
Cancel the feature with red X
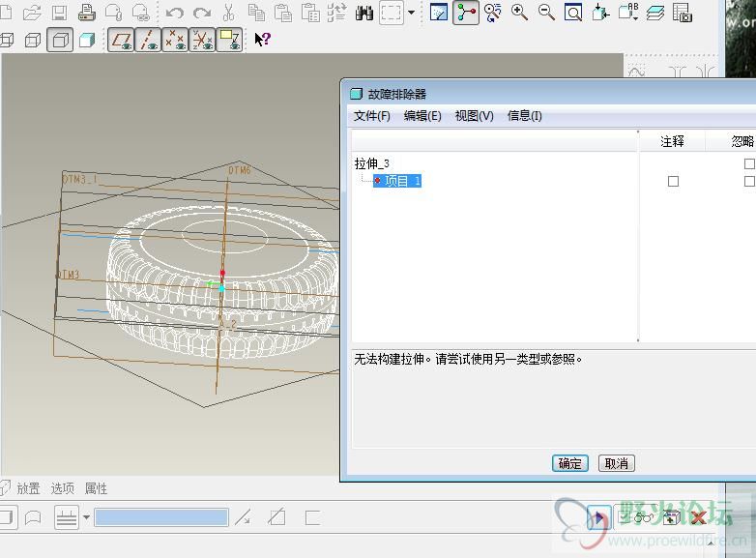698,518
